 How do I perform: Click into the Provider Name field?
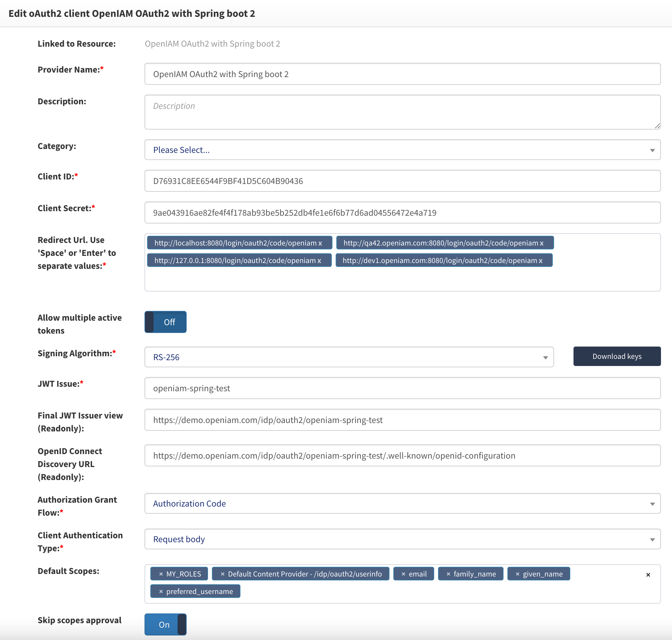coord(402,74)
